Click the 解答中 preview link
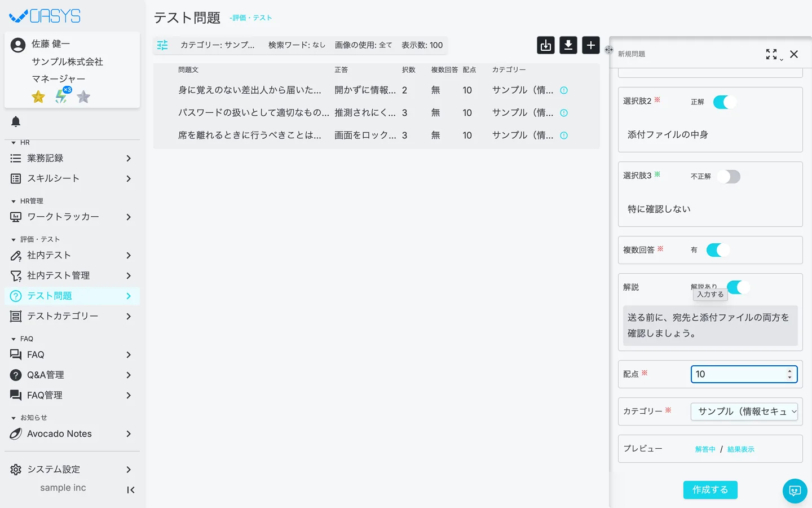Image resolution: width=812 pixels, height=508 pixels. click(x=705, y=449)
